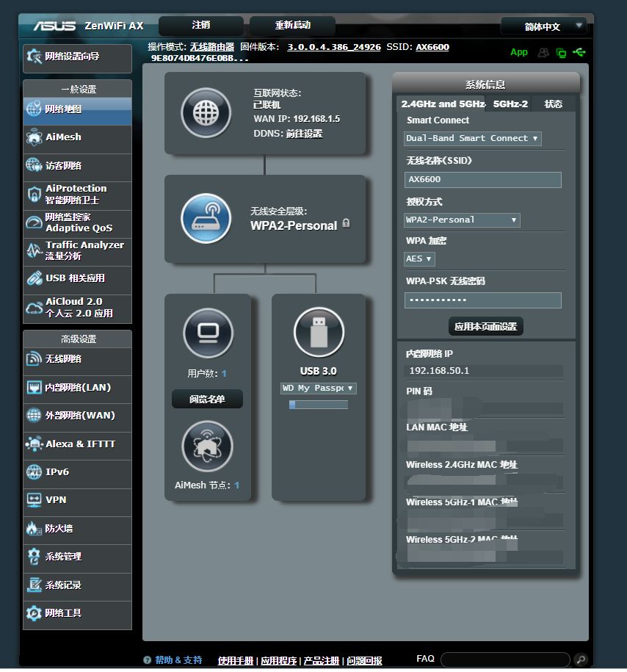The height and width of the screenshot is (672, 627).
Task: Click the USB drive usage progress bar
Action: click(x=319, y=405)
